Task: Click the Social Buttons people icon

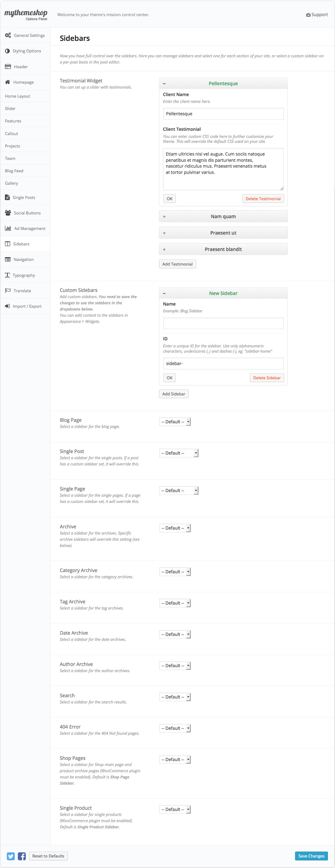Action: click(8, 213)
